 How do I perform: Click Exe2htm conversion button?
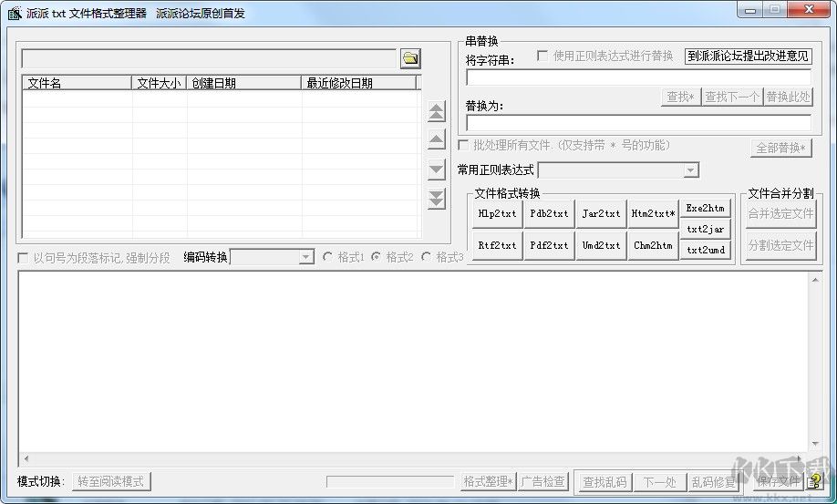tap(705, 209)
